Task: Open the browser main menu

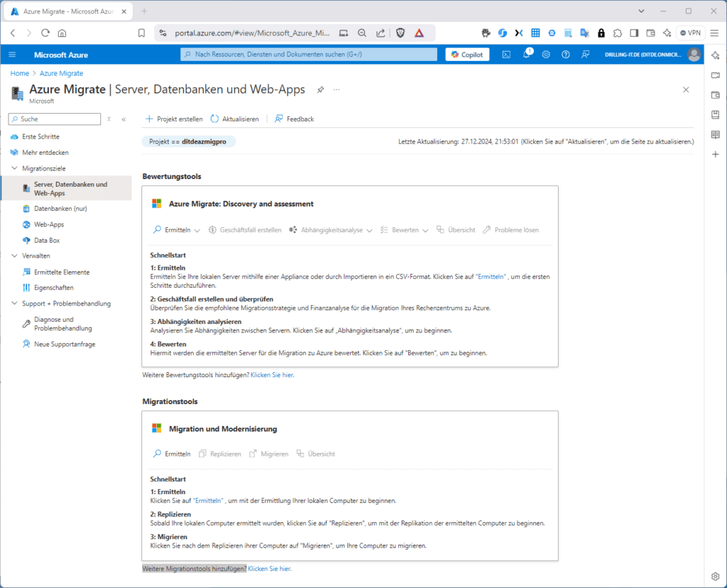Action: pos(714,33)
